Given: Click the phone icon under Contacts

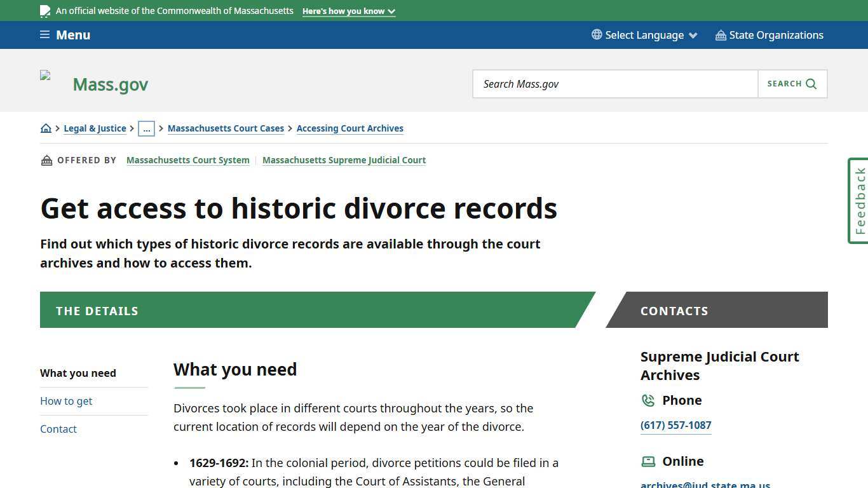Looking at the screenshot, I should [648, 400].
